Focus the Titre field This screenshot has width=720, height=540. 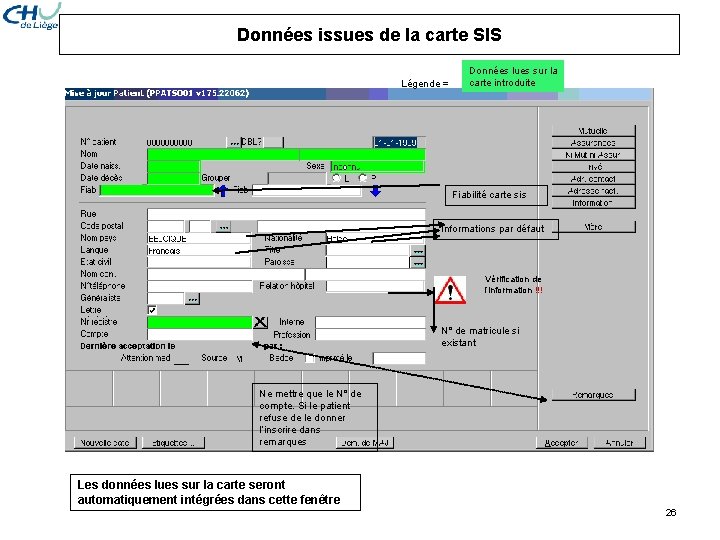point(368,251)
